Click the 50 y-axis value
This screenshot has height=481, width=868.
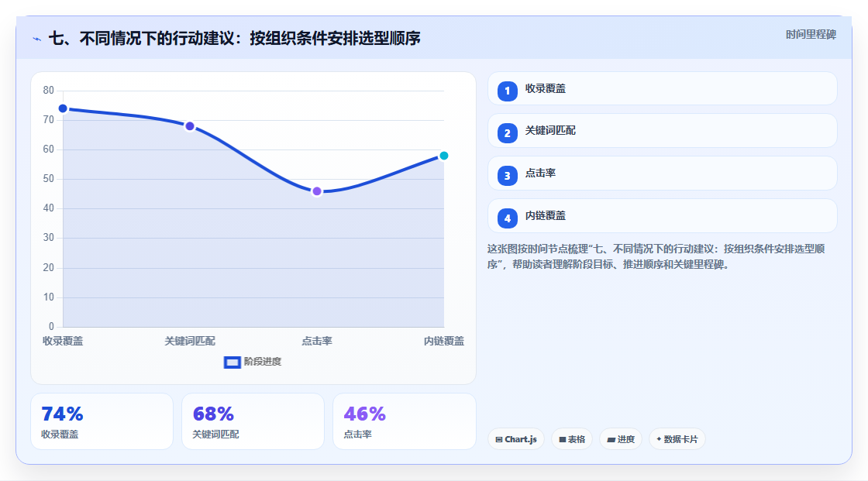pyautogui.click(x=49, y=179)
